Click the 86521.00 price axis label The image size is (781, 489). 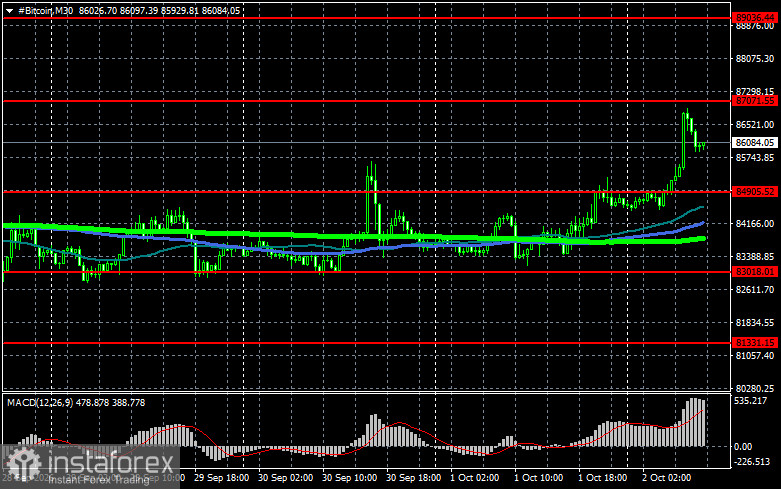[755, 124]
